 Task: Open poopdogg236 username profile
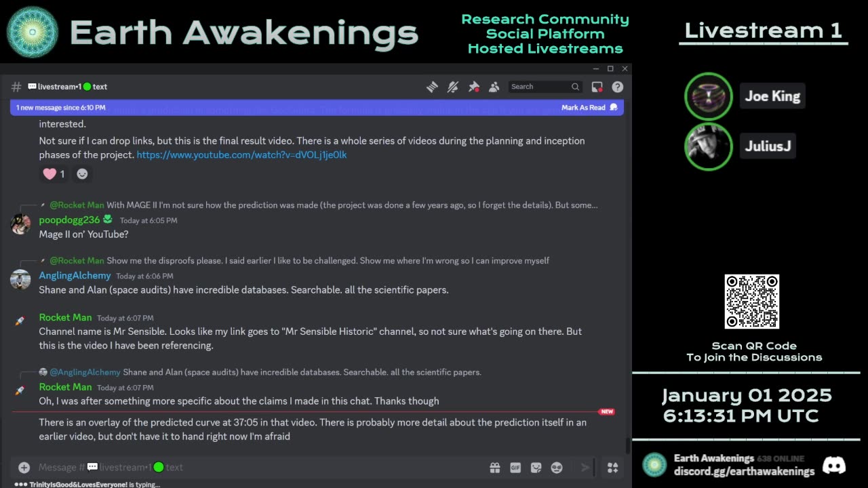69,220
